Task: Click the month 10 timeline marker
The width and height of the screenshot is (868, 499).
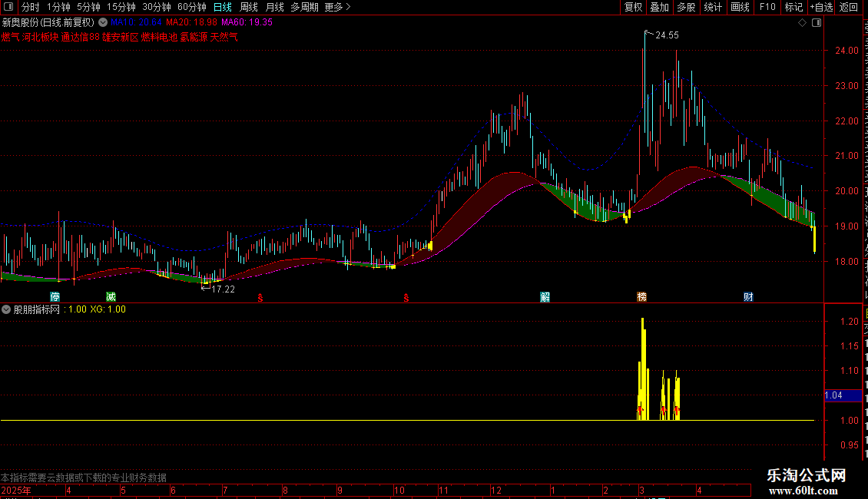Action: (x=399, y=490)
